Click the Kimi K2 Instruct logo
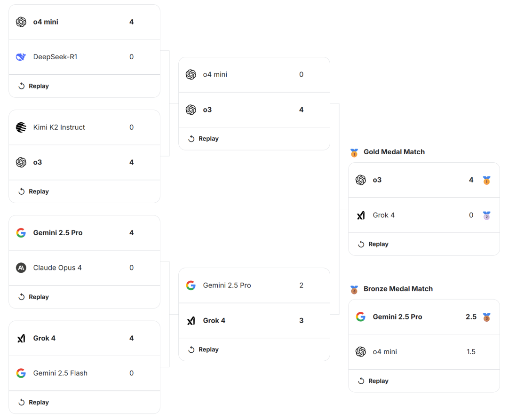Viewport: 508px width, 420px height. (x=21, y=127)
